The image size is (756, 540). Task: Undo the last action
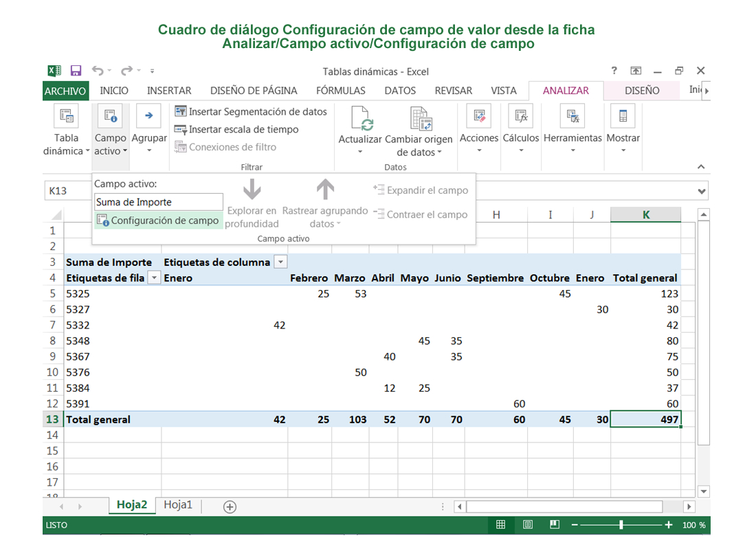98,71
